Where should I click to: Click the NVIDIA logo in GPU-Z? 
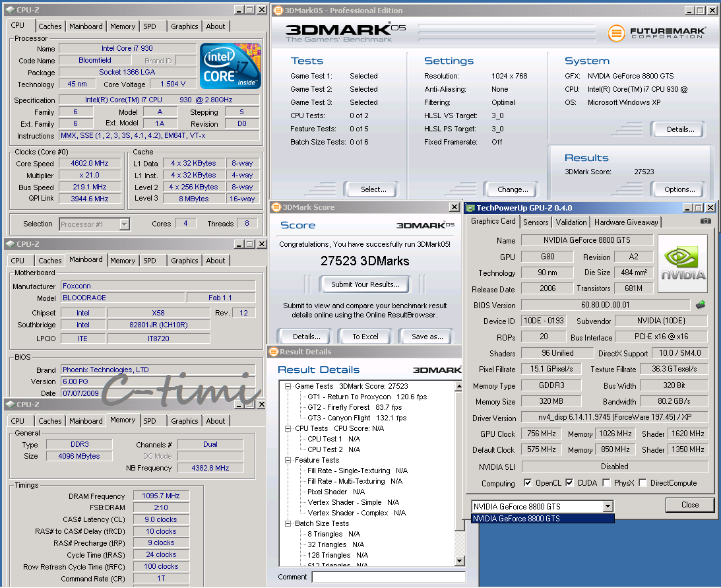coord(682,263)
